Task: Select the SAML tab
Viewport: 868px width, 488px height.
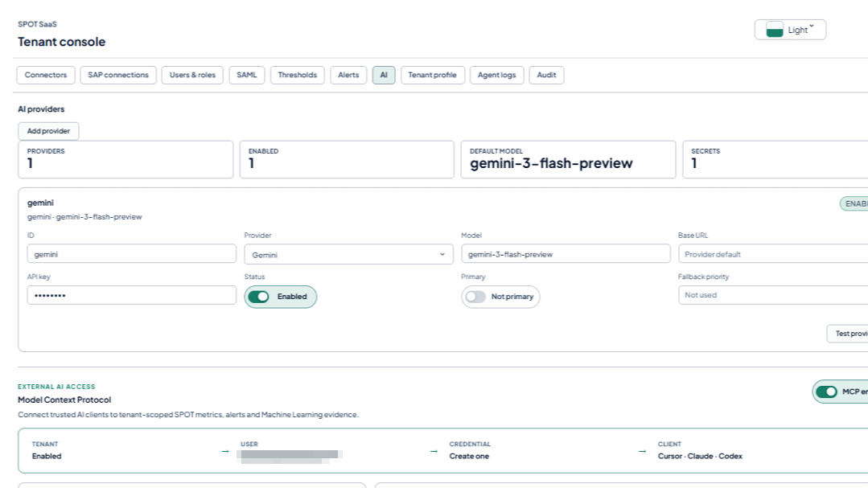Action: pos(247,75)
